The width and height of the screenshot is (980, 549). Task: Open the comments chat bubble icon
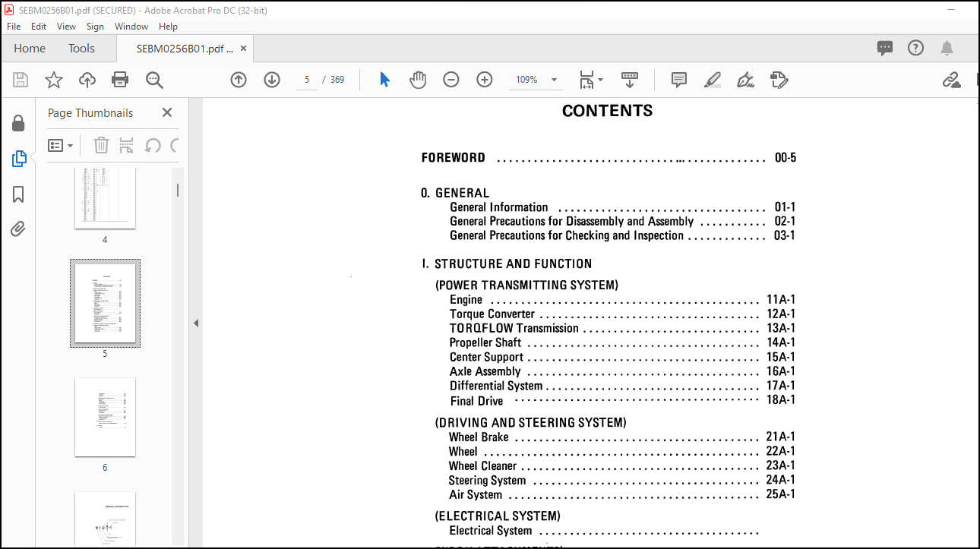coord(885,48)
